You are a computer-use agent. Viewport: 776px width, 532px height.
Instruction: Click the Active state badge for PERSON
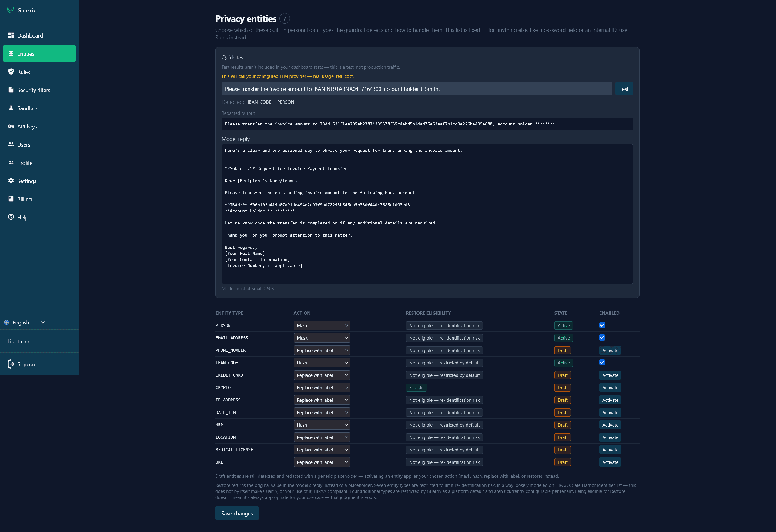pos(563,325)
